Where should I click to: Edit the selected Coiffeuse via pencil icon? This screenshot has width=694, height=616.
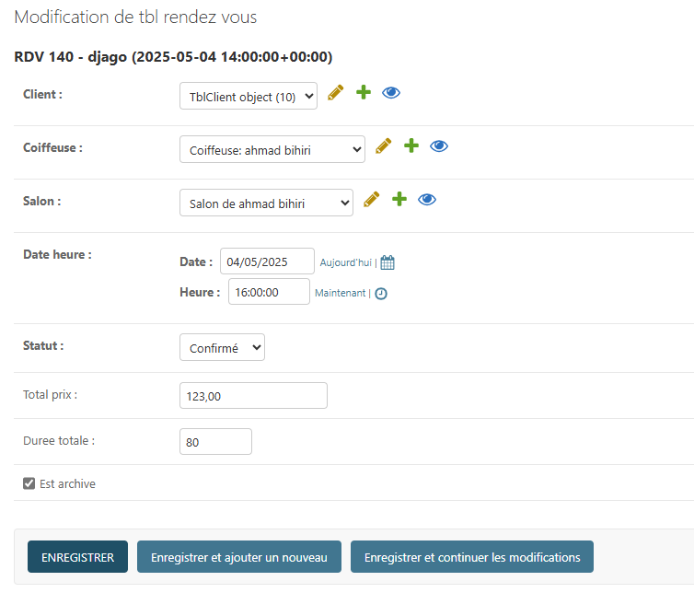pos(383,146)
